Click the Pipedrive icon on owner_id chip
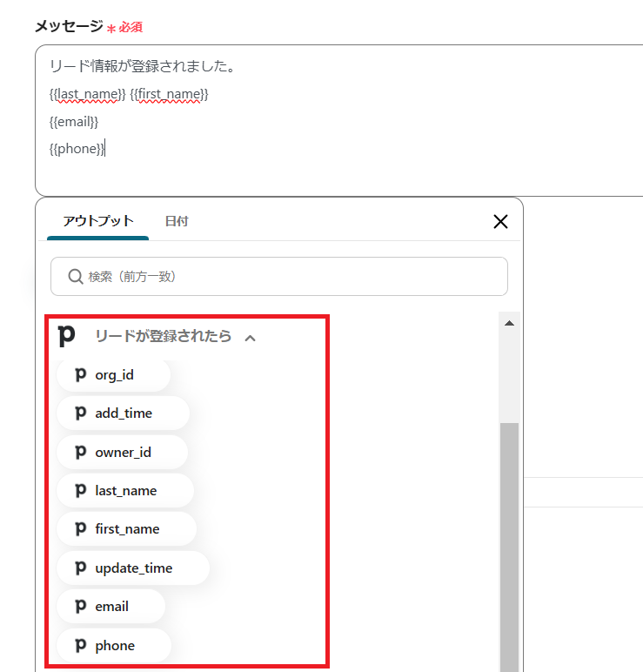This screenshot has width=643, height=672. coord(81,452)
